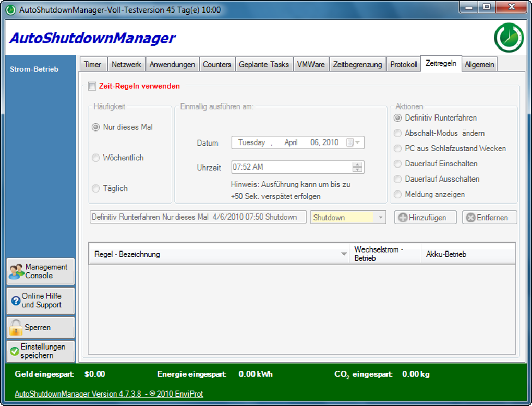Enable the Zeit-Regeln verwenden checkbox
This screenshot has height=406, width=532.
(x=92, y=86)
